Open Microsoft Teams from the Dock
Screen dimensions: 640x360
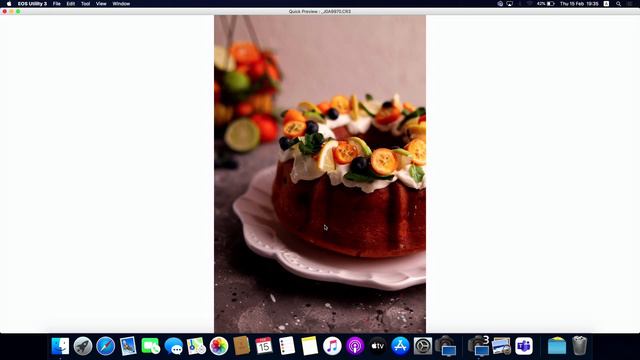click(x=524, y=346)
